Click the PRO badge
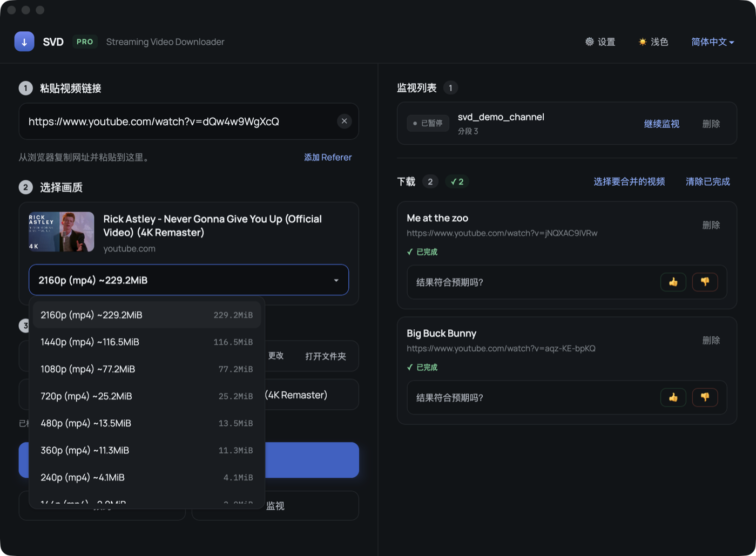This screenshot has height=556, width=756. coord(85,42)
